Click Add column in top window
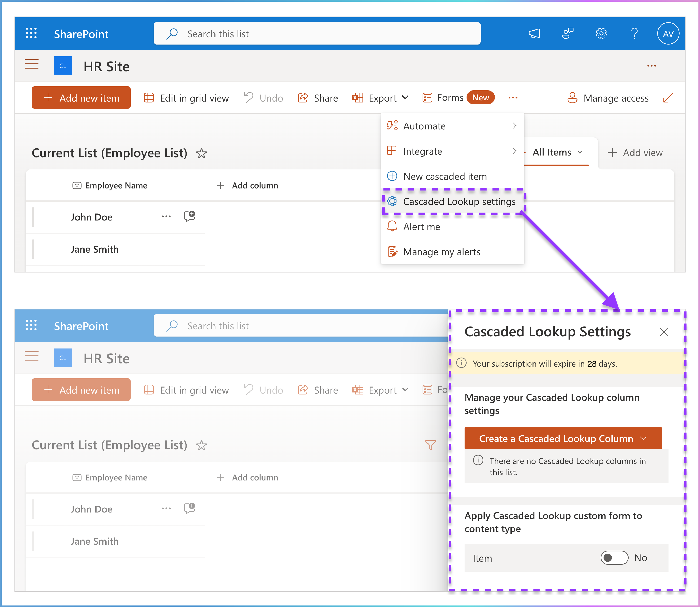700x607 pixels. pyautogui.click(x=248, y=185)
